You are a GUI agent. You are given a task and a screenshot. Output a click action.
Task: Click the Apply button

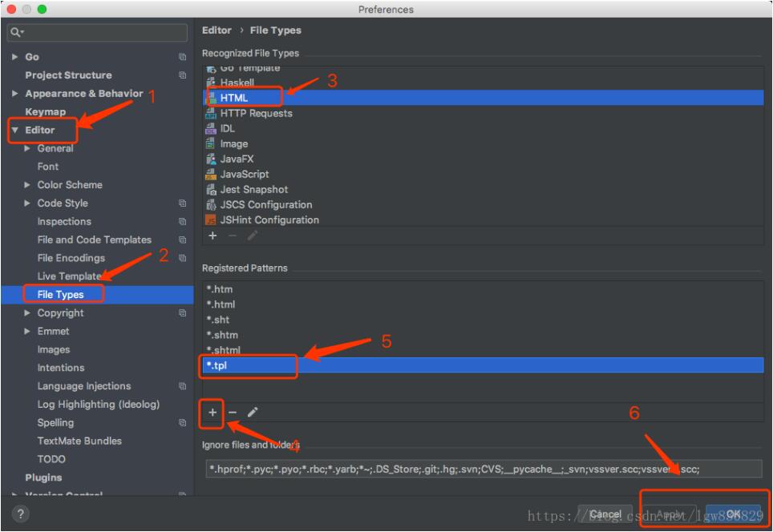pyautogui.click(x=669, y=514)
